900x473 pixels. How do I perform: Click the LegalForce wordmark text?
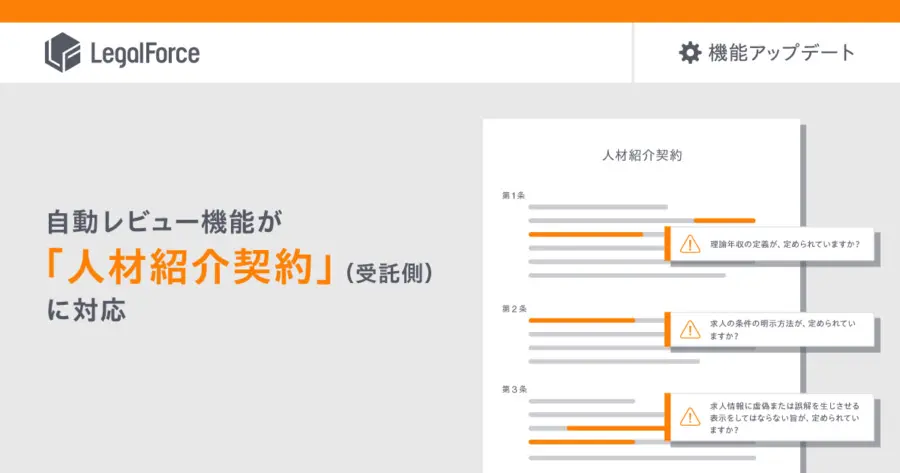click(145, 53)
